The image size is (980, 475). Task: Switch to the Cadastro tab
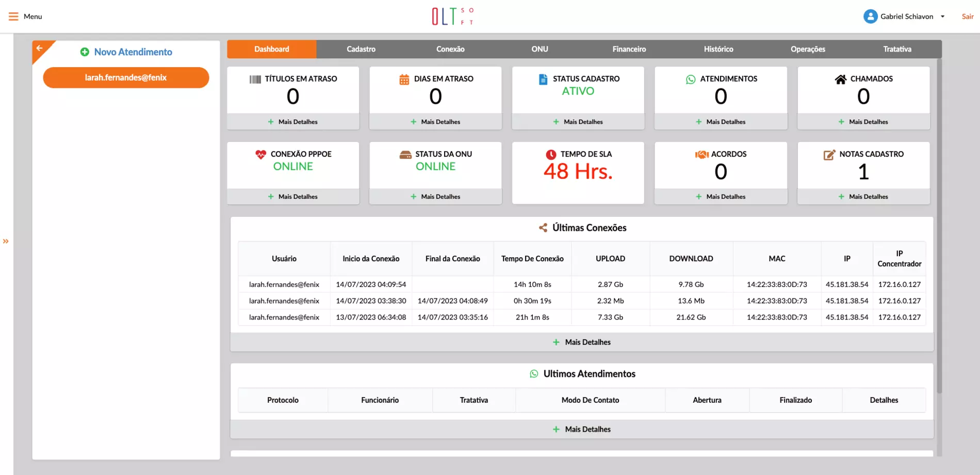[x=361, y=49]
